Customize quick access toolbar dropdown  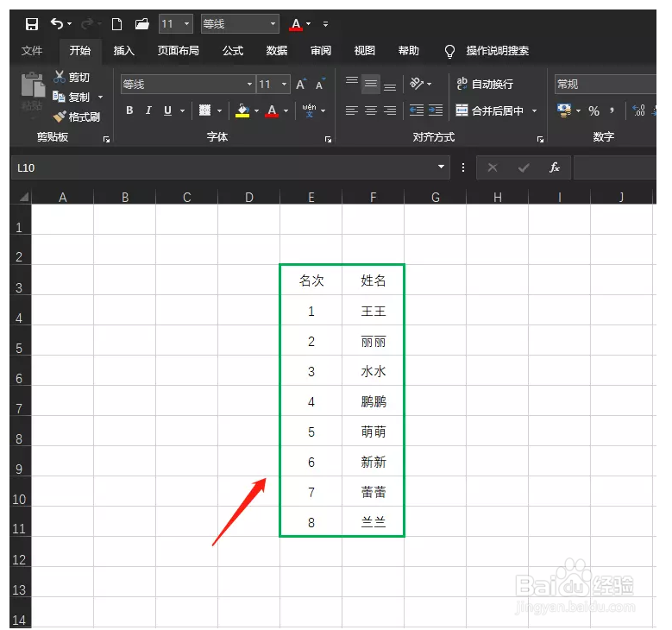pyautogui.click(x=326, y=24)
